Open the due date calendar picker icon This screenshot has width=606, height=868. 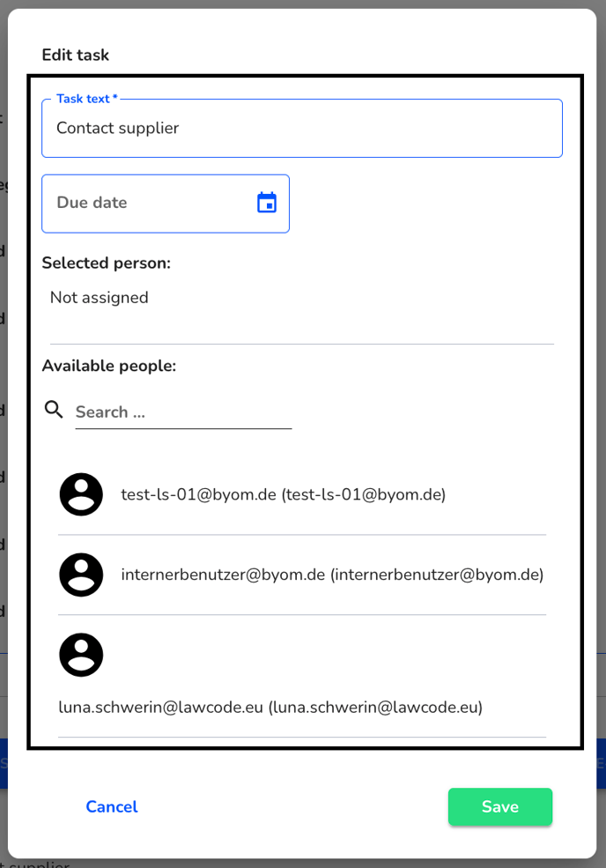[267, 203]
